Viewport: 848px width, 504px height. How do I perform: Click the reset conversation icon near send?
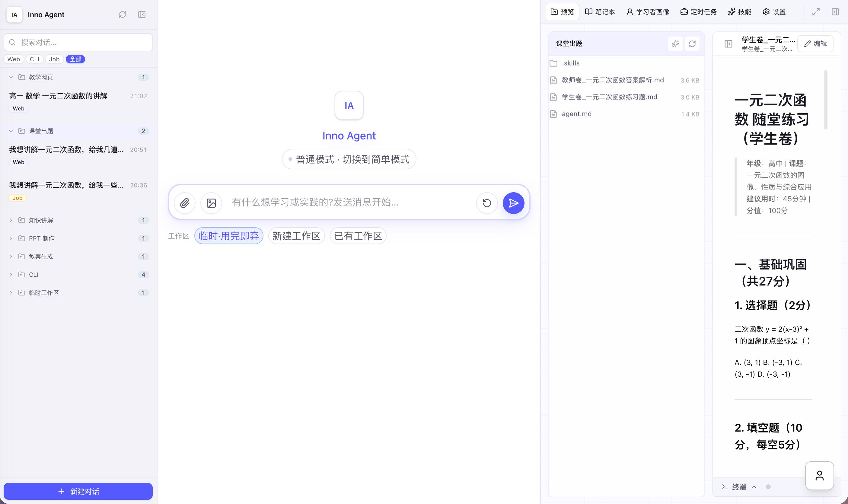(487, 203)
